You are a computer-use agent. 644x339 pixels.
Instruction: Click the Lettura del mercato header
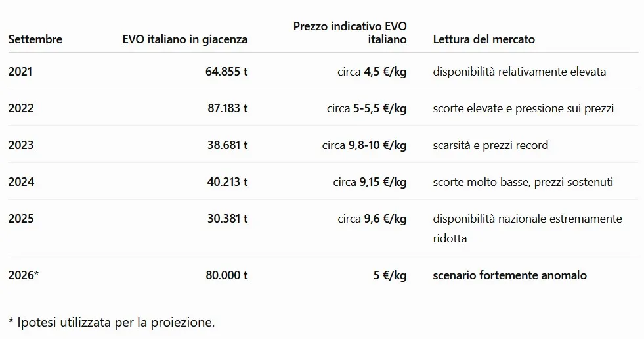click(484, 39)
